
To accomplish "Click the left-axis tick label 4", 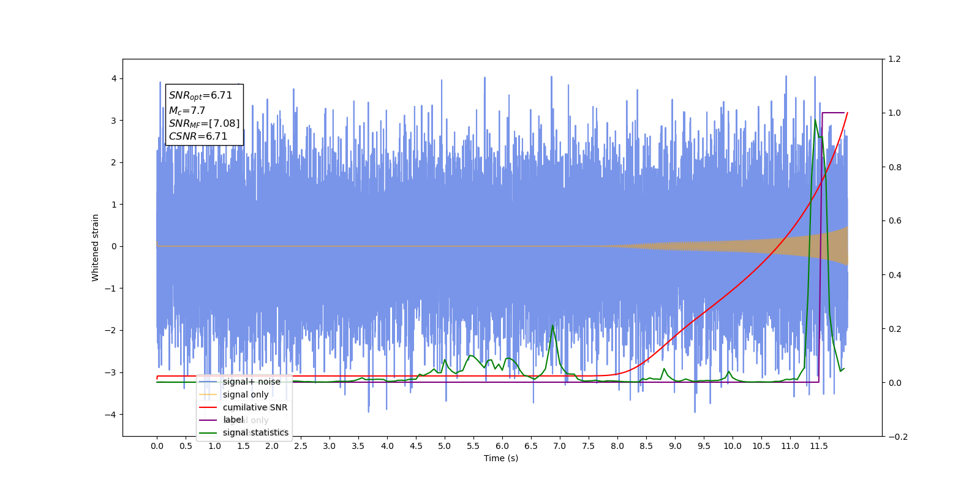I will click(x=114, y=78).
